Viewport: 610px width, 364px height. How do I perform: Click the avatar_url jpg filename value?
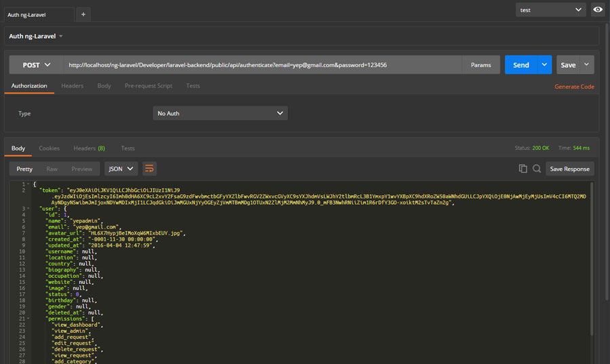point(136,233)
